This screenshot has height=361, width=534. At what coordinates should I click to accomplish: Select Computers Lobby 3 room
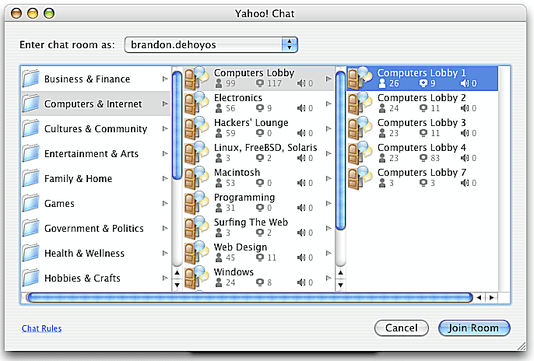pyautogui.click(x=422, y=128)
